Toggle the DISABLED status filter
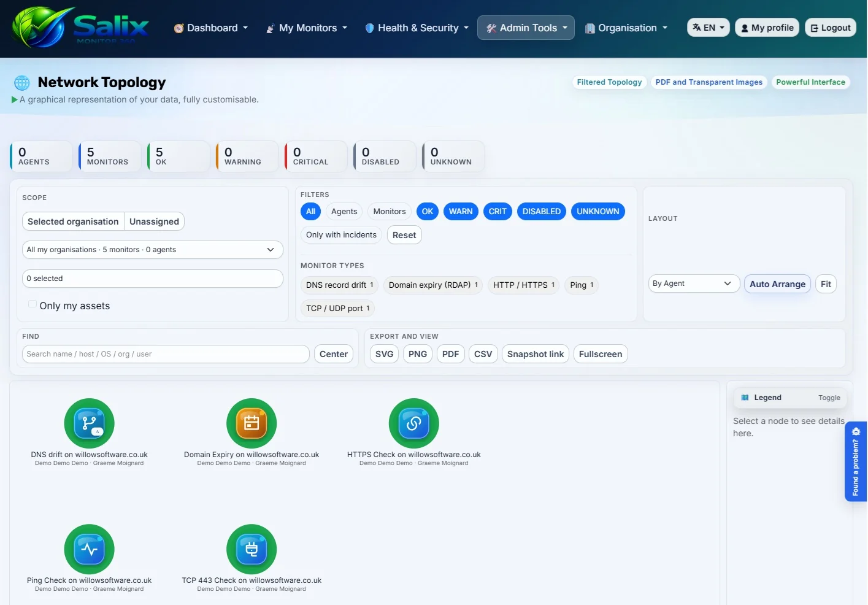Image resolution: width=868 pixels, height=605 pixels. (x=542, y=211)
